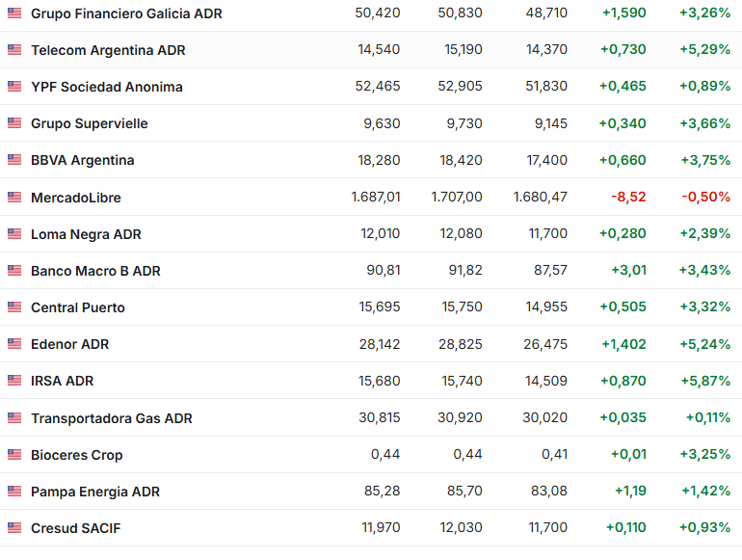This screenshot has height=560, width=742.
Task: View Bioceres Crop stock details
Action: (x=77, y=455)
